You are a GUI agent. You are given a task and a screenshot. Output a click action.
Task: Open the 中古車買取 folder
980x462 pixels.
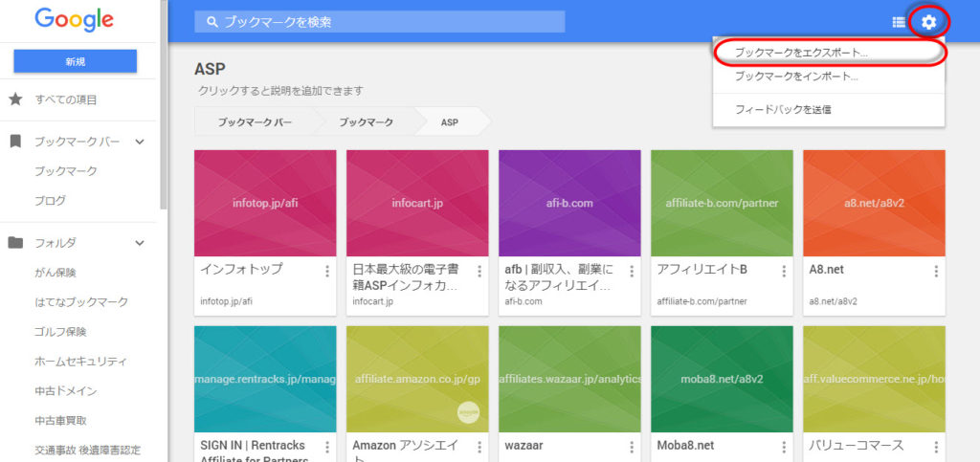(x=60, y=421)
